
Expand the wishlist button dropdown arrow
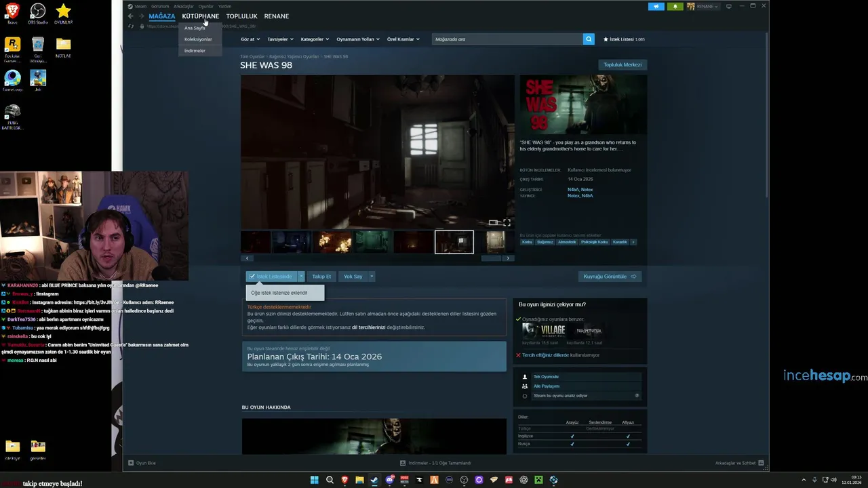[x=301, y=277]
